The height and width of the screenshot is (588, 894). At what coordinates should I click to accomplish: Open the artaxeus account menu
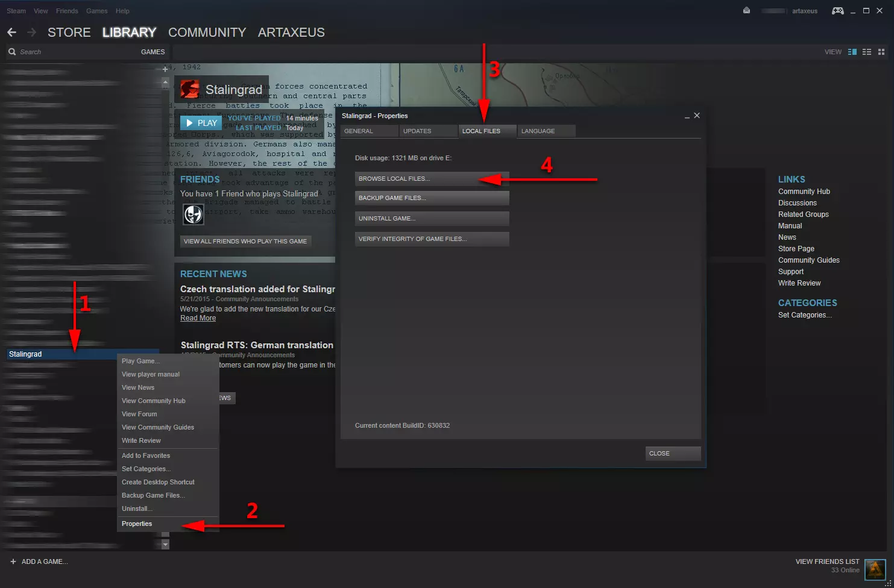click(804, 11)
